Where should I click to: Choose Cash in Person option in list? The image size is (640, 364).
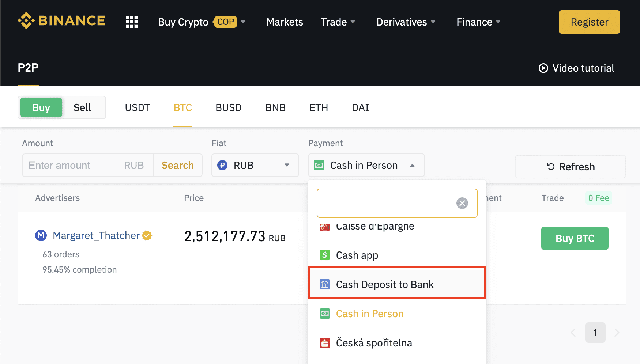[x=397, y=314]
